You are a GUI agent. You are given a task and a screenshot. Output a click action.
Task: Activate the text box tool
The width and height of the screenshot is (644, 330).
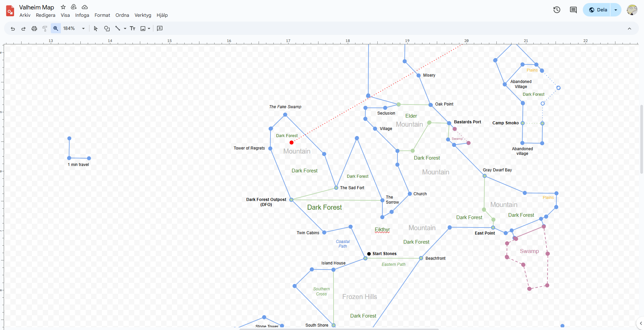[132, 29]
